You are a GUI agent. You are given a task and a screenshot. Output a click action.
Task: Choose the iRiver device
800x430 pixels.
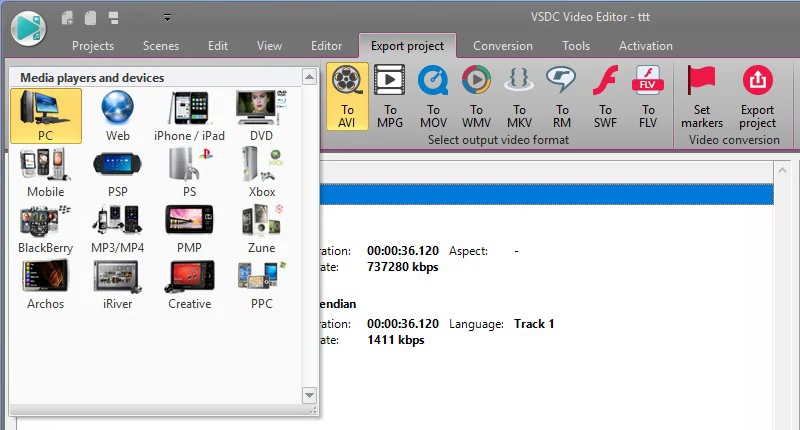(117, 285)
